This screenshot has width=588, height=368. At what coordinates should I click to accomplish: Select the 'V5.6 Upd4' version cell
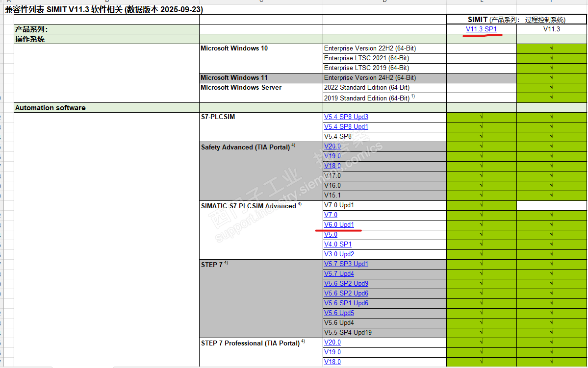(x=384, y=322)
